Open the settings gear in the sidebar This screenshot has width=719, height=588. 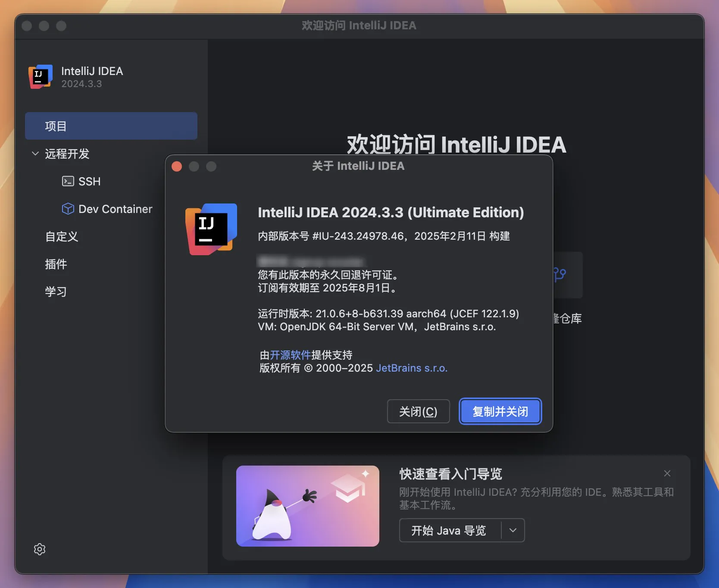(x=40, y=549)
